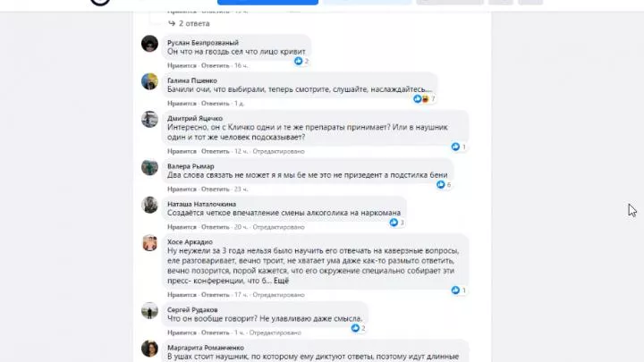Image resolution: width=644 pixels, height=362 pixels.
Task: Click 'Ответить' under Валера Рымар's comment
Action: point(216,189)
